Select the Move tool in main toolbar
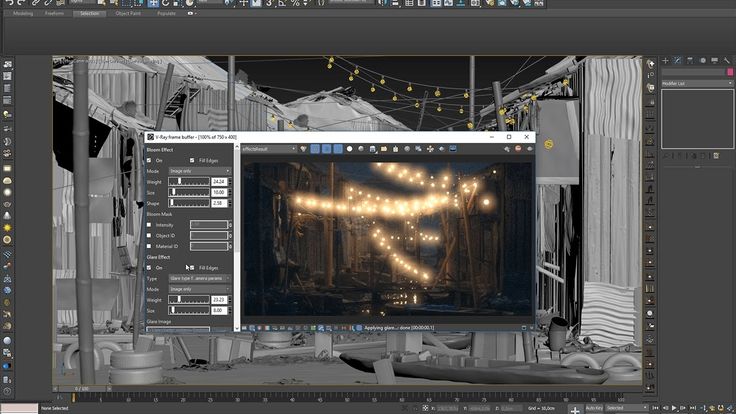736x414 pixels. (153, 3)
